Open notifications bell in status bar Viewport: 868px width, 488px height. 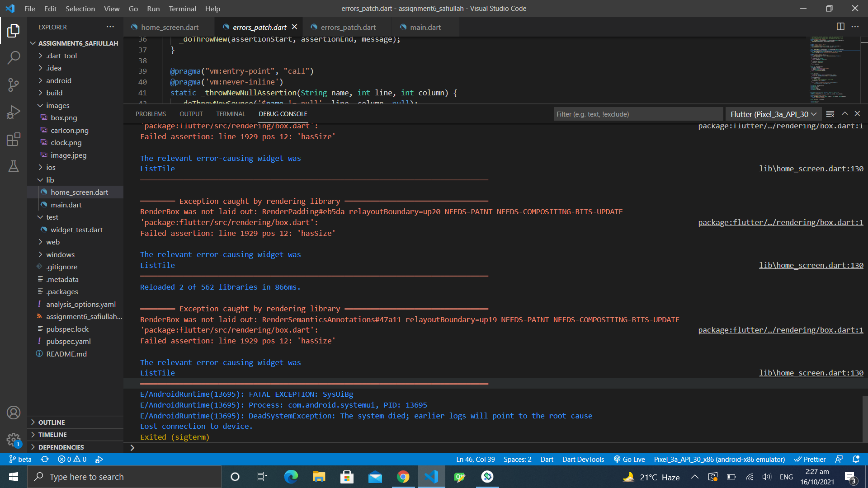point(856,459)
